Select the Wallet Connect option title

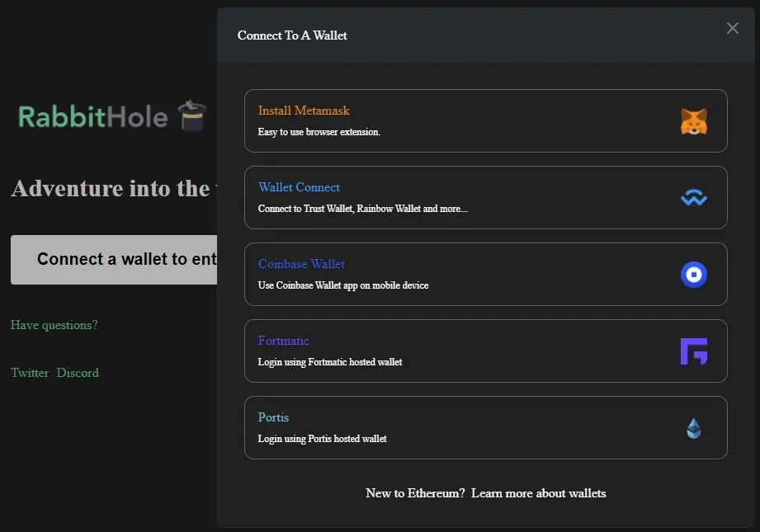pos(299,187)
